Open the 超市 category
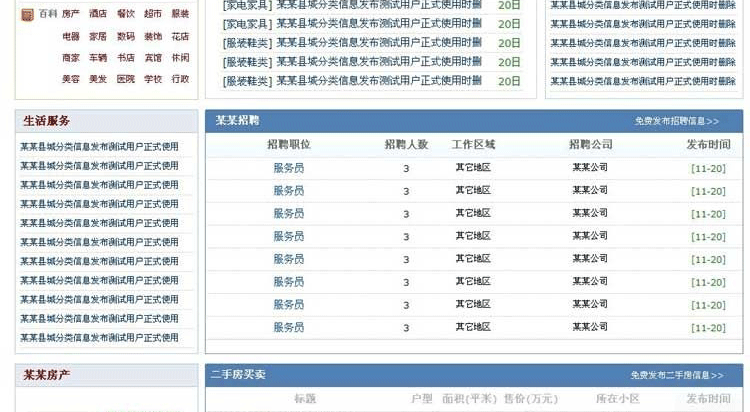This screenshot has height=412, width=750. (x=153, y=14)
